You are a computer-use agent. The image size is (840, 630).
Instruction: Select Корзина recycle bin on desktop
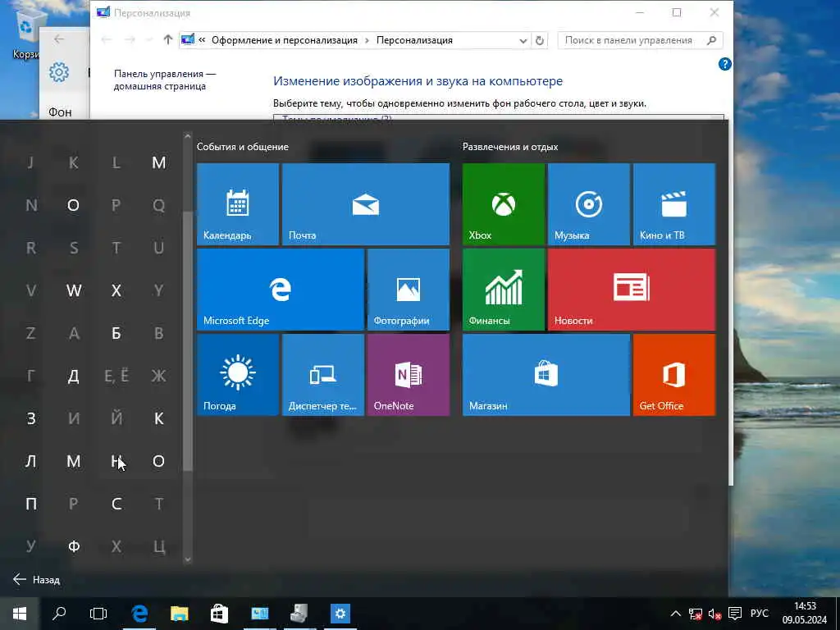[25, 33]
